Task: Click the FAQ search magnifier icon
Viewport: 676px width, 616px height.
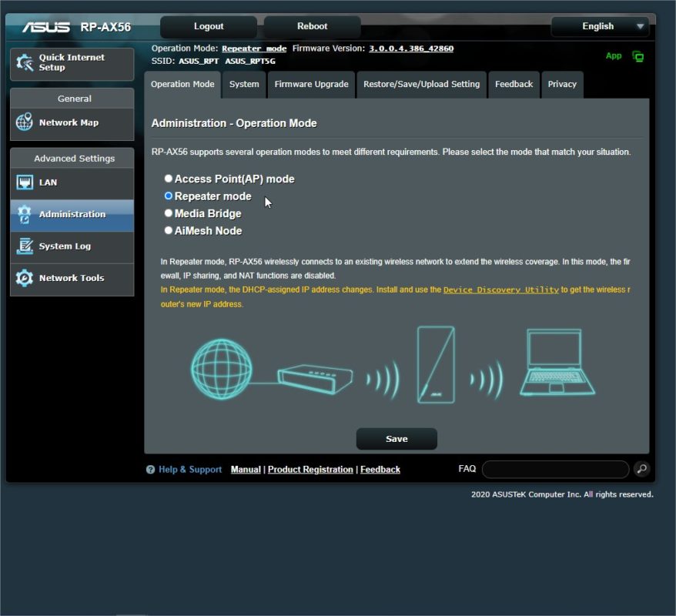Action: click(x=642, y=469)
